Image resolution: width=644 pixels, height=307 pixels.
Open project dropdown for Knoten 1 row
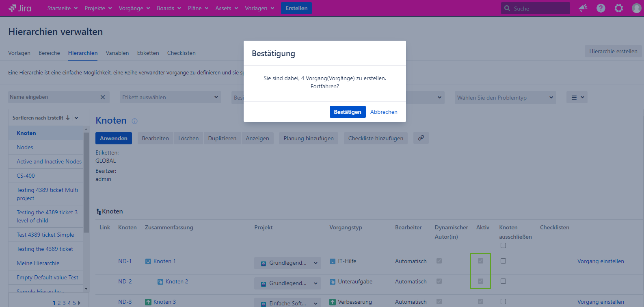click(287, 263)
